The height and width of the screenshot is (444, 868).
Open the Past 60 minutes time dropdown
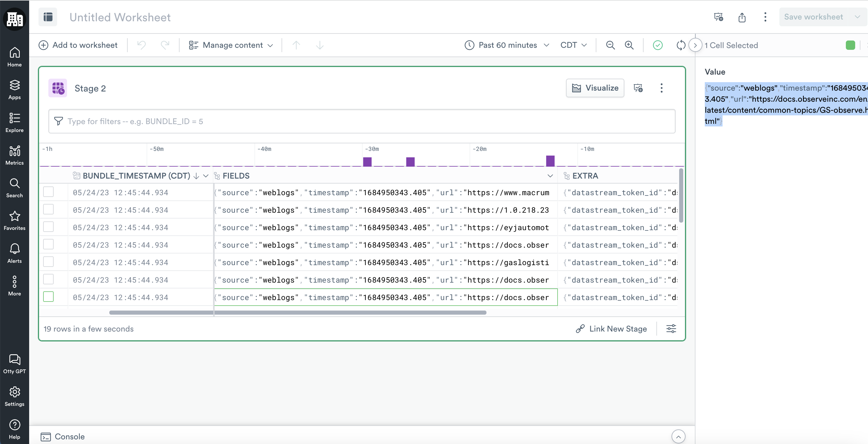tap(507, 45)
